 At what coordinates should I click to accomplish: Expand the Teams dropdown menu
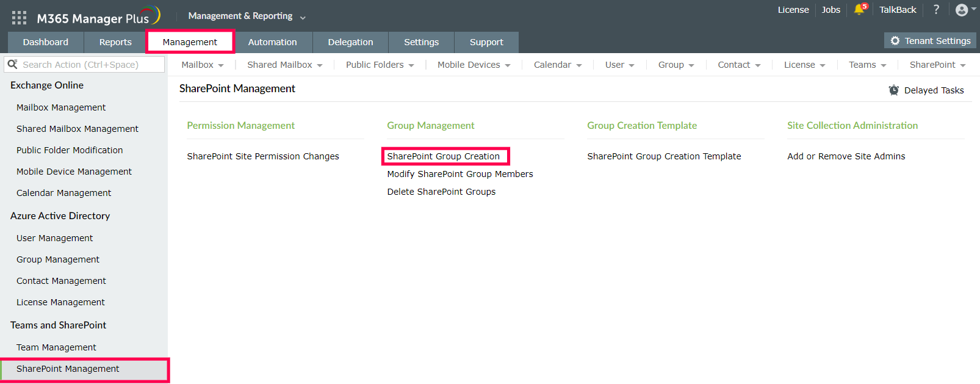pos(868,65)
